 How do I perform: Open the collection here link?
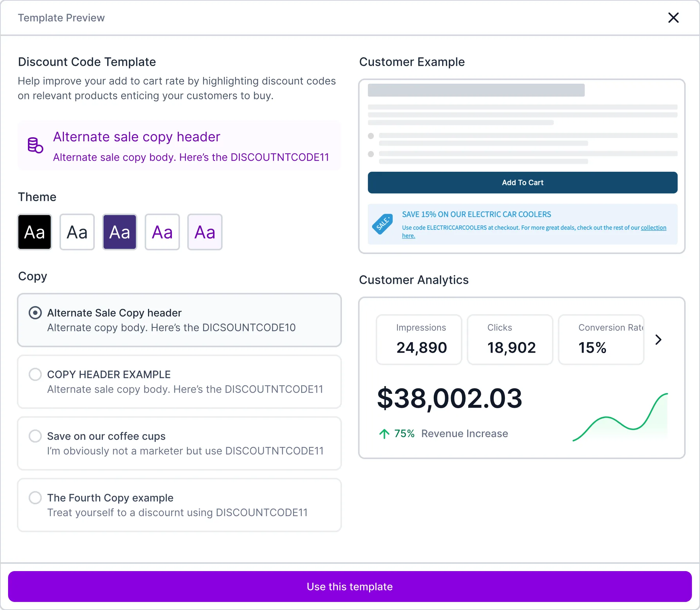653,228
